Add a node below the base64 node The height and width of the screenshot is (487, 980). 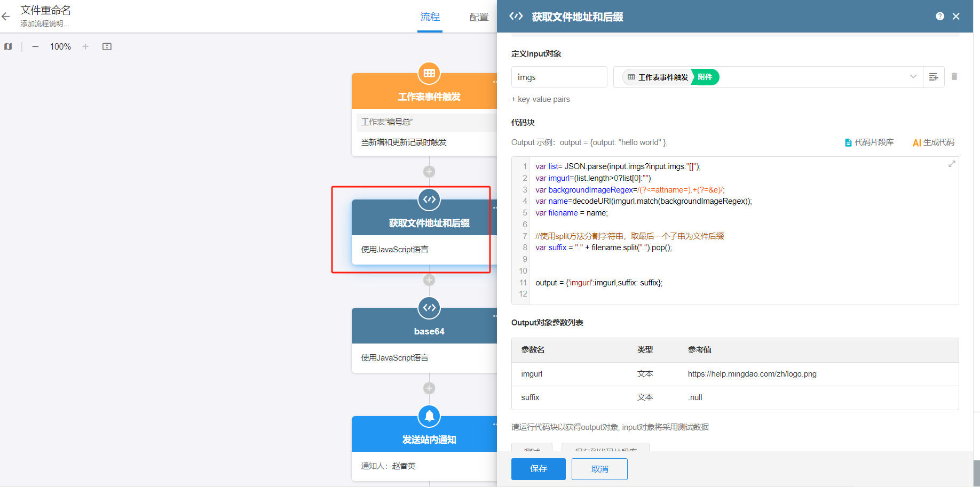(x=429, y=388)
